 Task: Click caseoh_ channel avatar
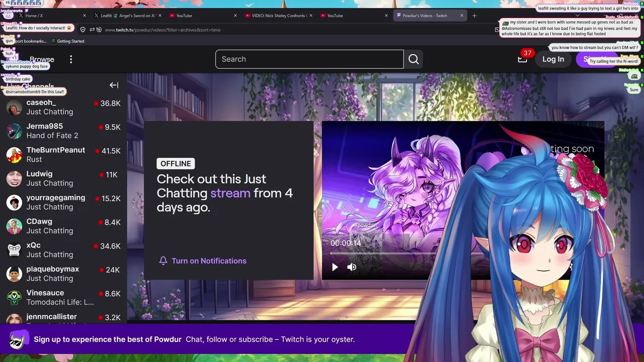[x=14, y=107]
